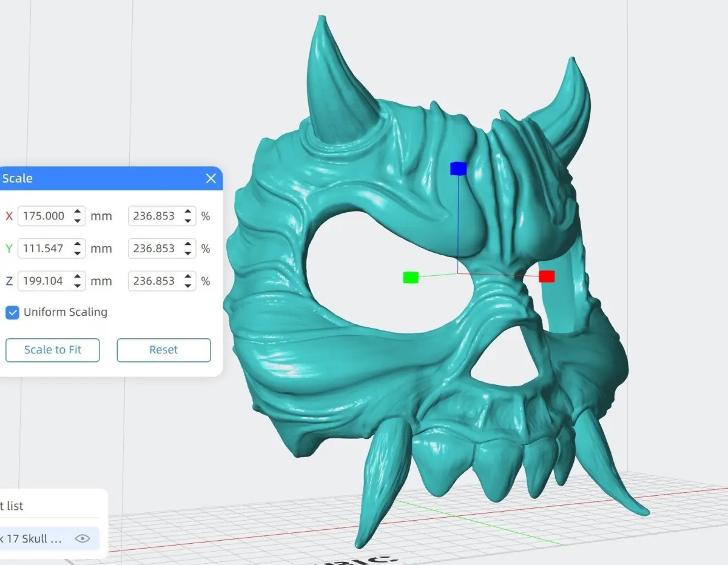Toggle Uniform Scaling checkbox

point(12,312)
